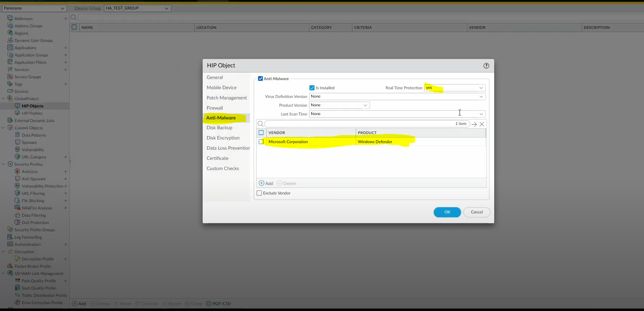Viewport: 644px width, 311px height.
Task: Click the Dynamic User Groups icon
Action: click(x=10, y=40)
